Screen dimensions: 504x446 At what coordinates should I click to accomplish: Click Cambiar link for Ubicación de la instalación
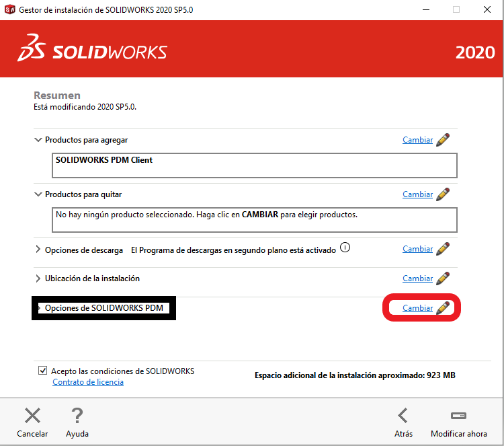pos(417,278)
